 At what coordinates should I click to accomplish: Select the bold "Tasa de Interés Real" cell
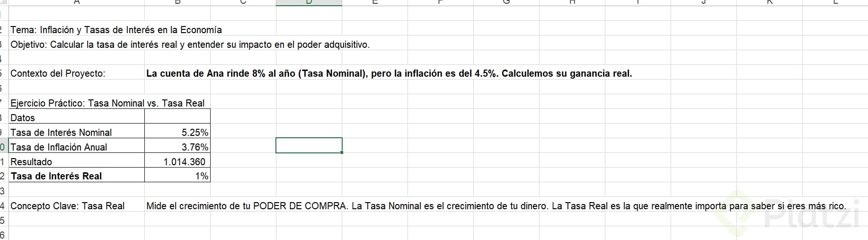(76, 176)
